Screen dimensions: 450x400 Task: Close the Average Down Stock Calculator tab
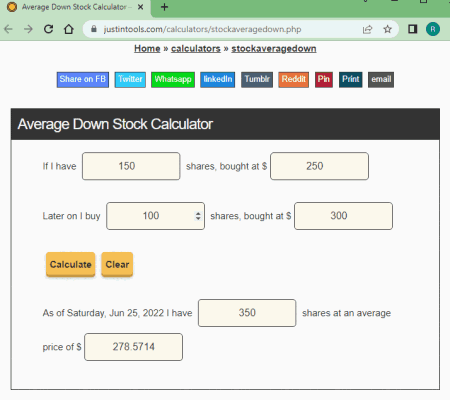click(141, 7)
